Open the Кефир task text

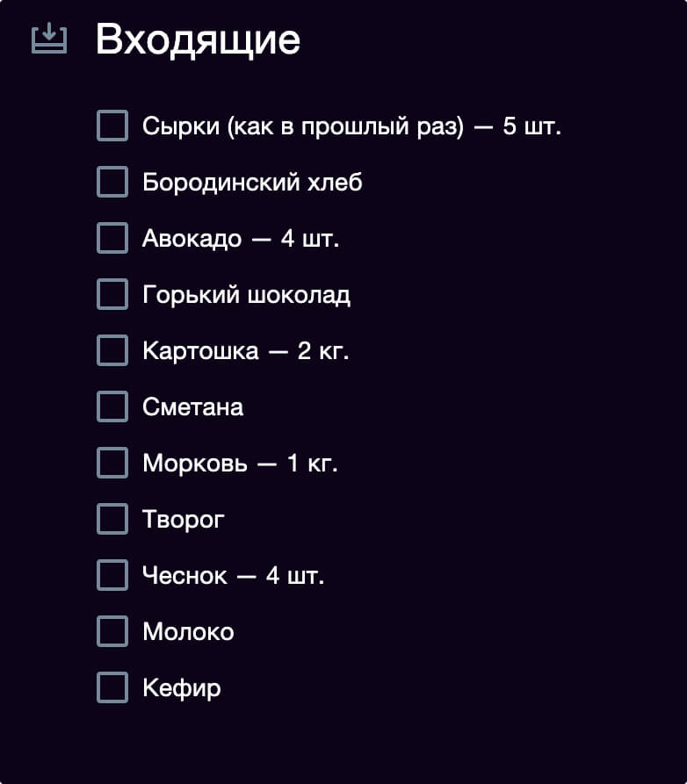[182, 688]
